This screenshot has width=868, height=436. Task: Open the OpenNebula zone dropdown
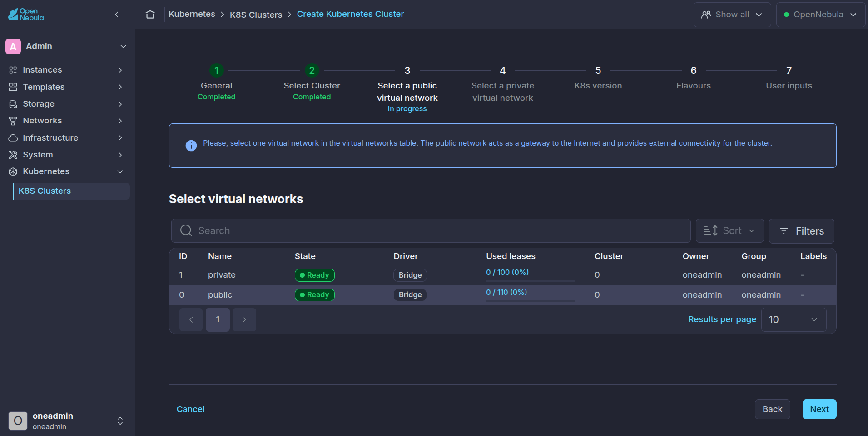pyautogui.click(x=820, y=15)
